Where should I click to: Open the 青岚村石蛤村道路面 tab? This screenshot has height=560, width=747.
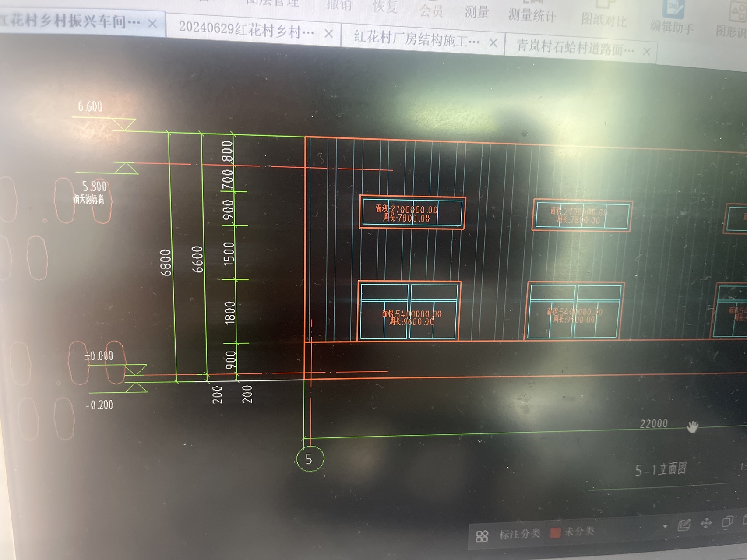point(575,47)
